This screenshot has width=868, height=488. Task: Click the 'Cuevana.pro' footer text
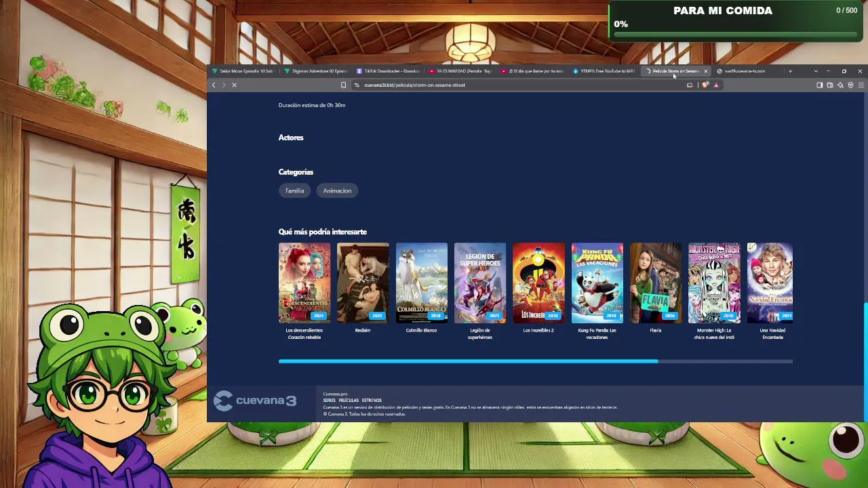coord(335,394)
